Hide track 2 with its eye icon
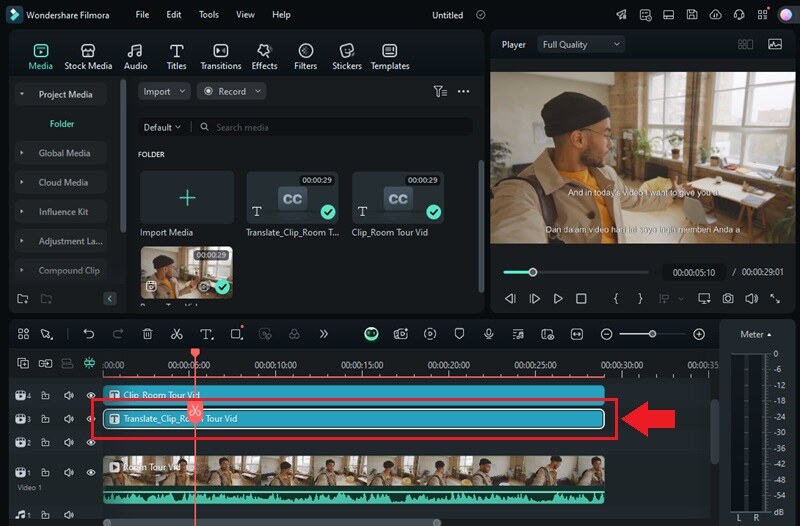The width and height of the screenshot is (800, 526). [91, 442]
